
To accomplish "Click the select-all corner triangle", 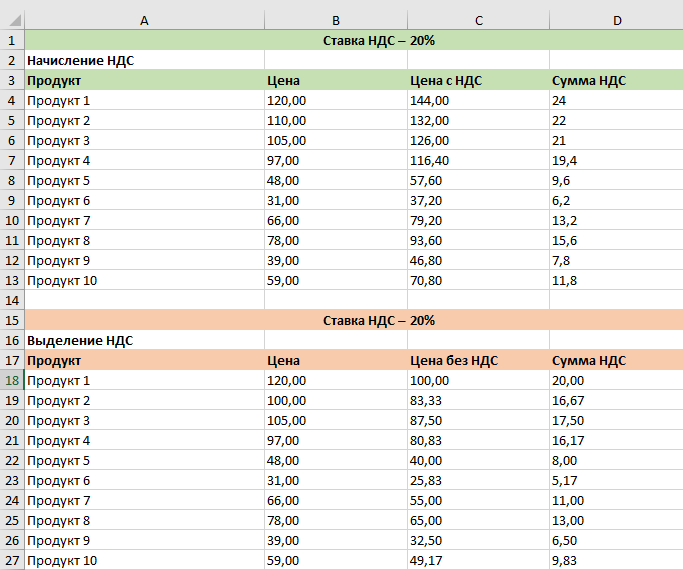I will (12, 20).
